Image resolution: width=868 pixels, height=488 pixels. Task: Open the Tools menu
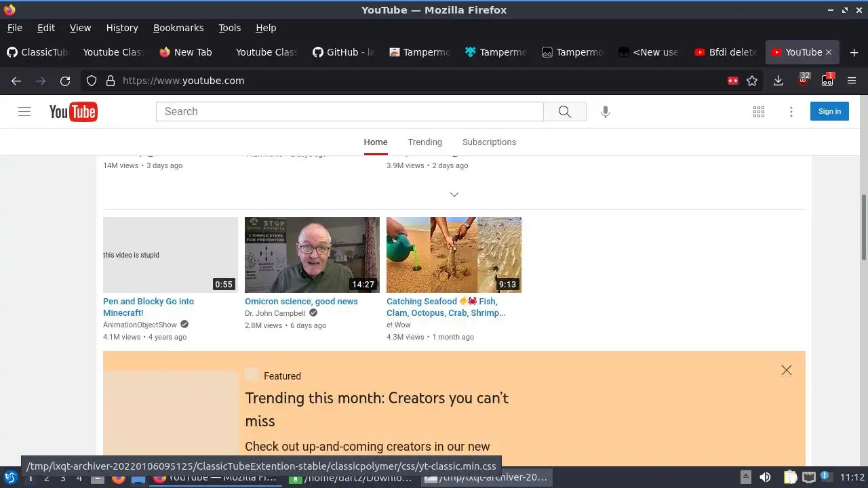(229, 28)
